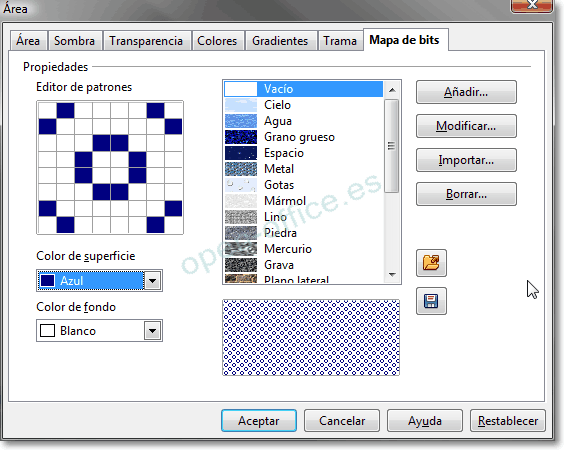Close the Área dialog window
The width and height of the screenshot is (564, 450).
(532, 5)
